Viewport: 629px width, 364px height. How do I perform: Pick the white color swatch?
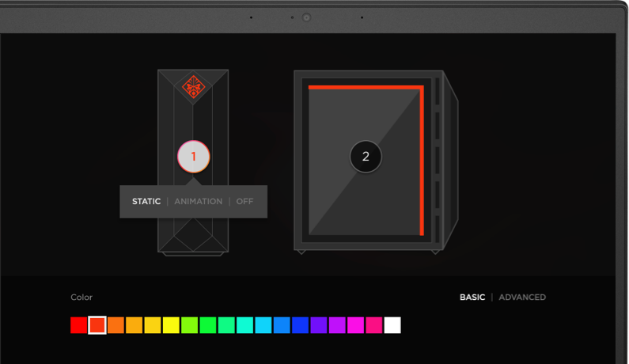392,325
